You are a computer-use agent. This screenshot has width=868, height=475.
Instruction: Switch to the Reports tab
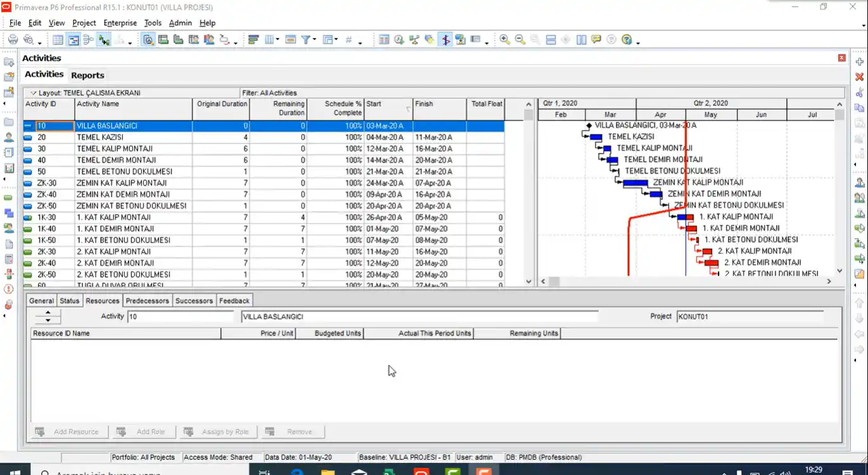pyautogui.click(x=87, y=75)
